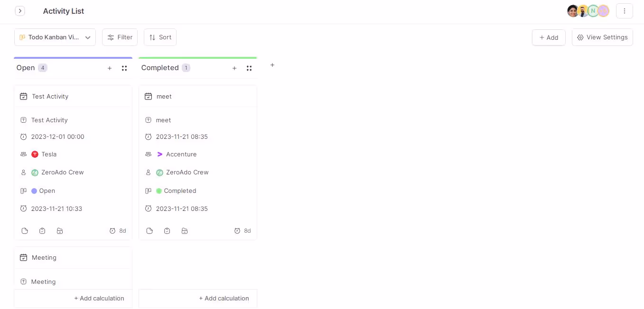Click the folder icon on Test Activity card
The image size is (644, 309).
click(60, 231)
